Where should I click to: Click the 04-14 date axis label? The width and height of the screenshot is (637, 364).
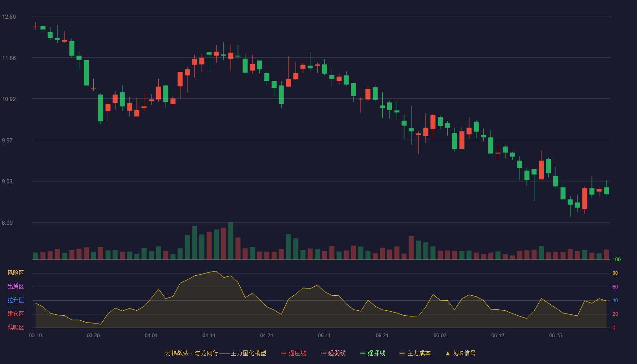209,335
